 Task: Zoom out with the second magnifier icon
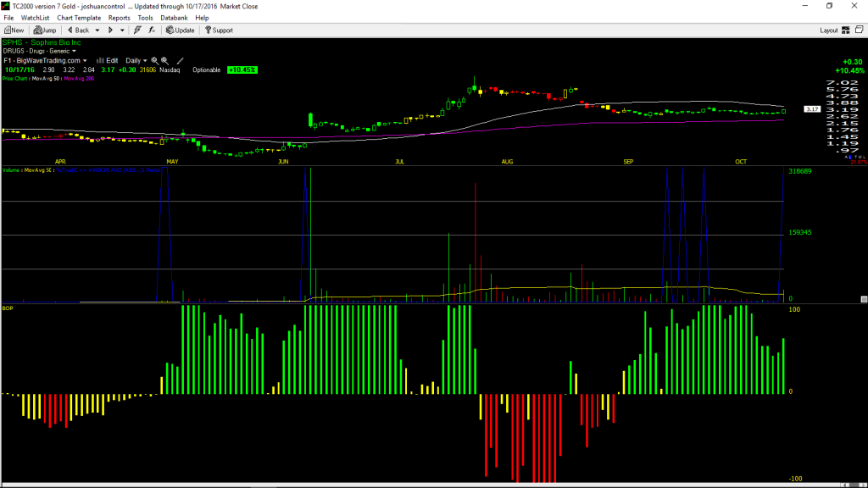(165, 61)
